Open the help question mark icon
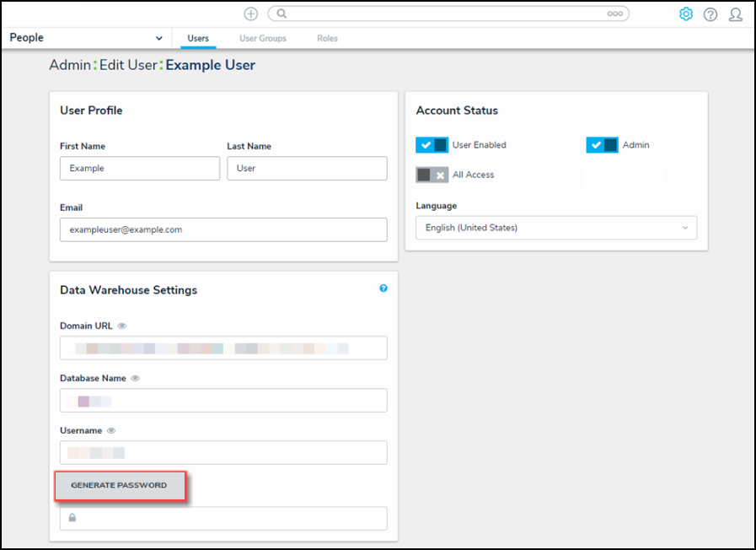The image size is (756, 550). [x=710, y=14]
